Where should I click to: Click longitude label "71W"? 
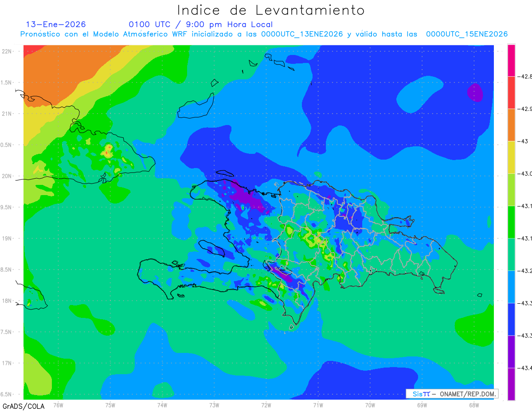coord(318,405)
